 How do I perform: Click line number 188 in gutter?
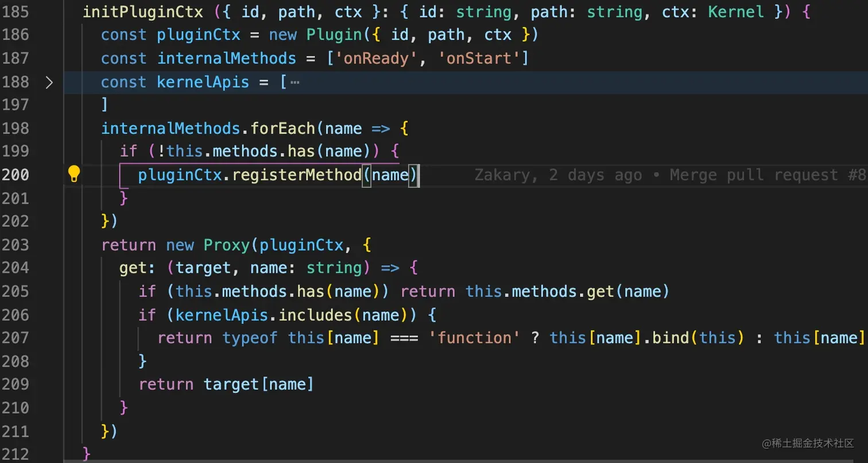[15, 82]
